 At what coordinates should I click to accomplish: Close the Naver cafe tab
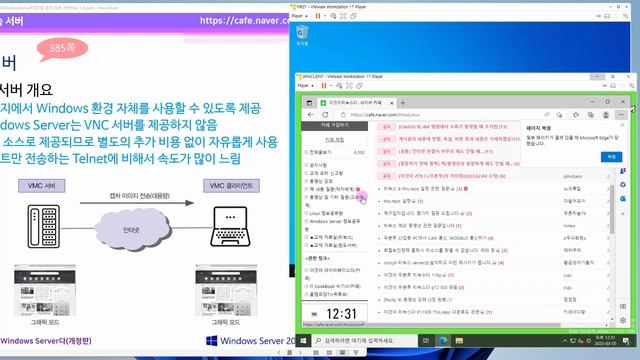click(x=391, y=102)
